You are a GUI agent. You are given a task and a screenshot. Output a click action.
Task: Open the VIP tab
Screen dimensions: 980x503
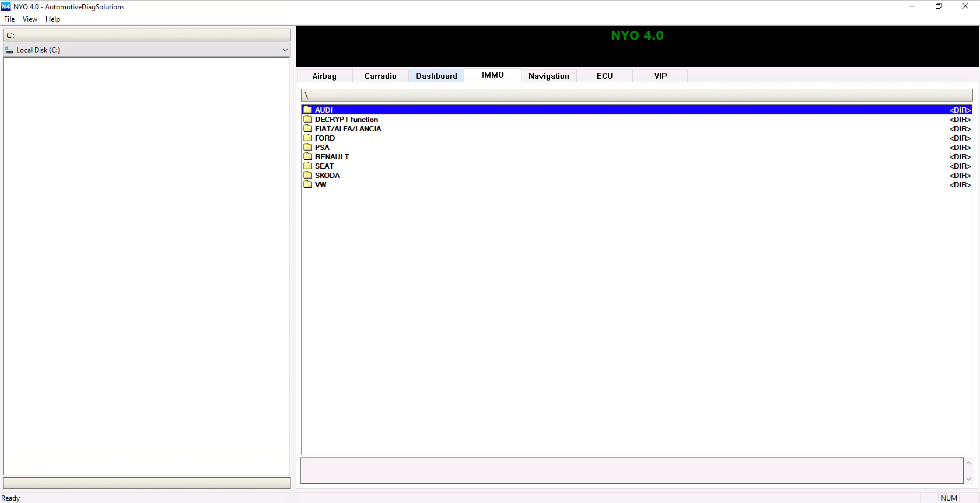pyautogui.click(x=660, y=76)
